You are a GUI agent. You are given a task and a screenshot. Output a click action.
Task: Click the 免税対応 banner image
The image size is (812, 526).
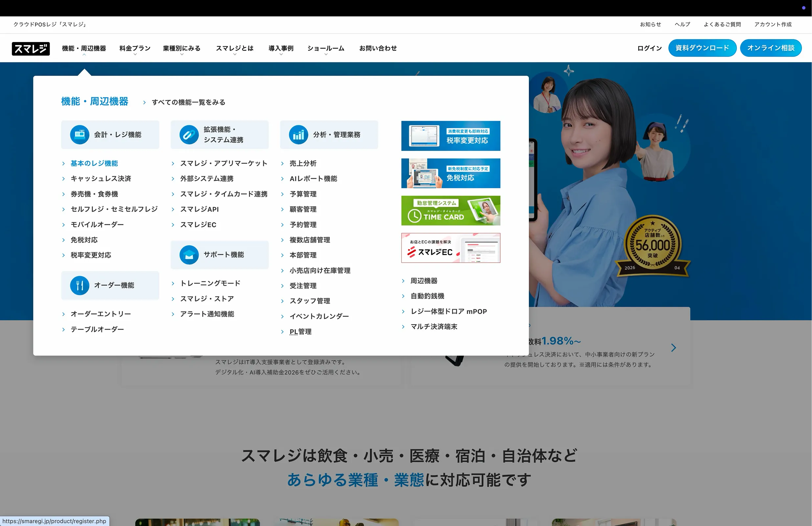(x=451, y=173)
